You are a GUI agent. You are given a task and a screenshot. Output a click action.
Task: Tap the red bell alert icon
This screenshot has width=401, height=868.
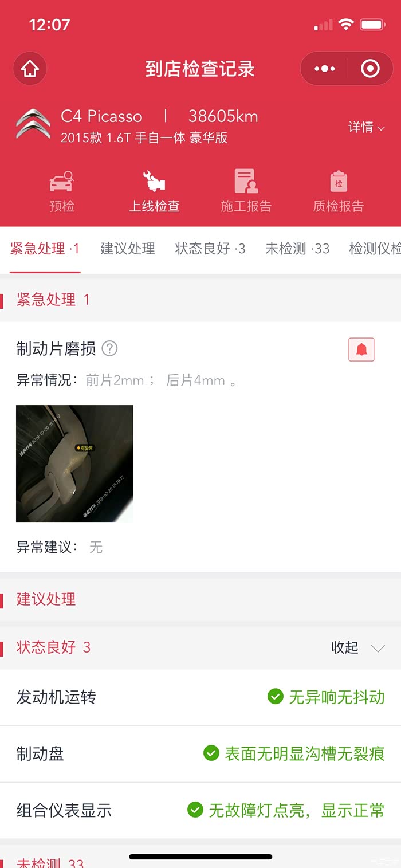pos(361,349)
